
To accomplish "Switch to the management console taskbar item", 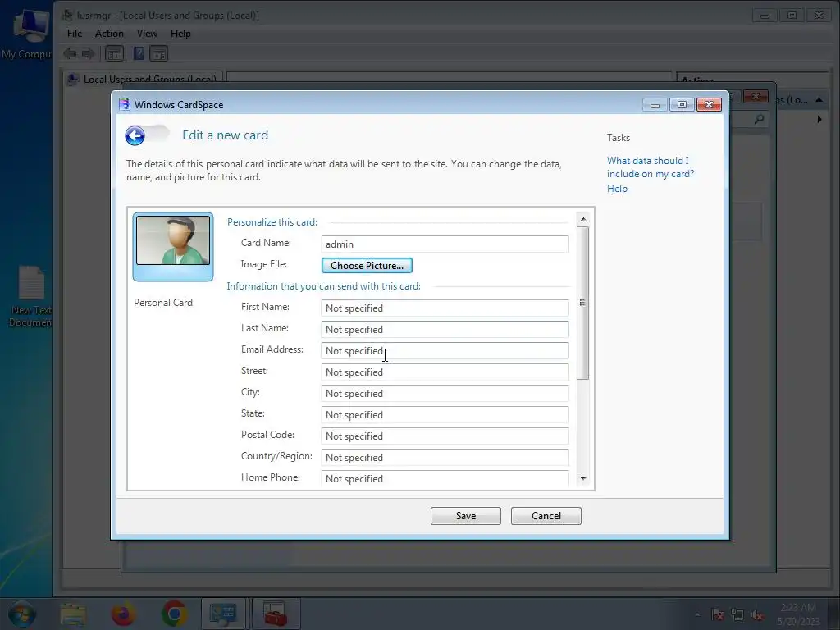I will coord(223,614).
